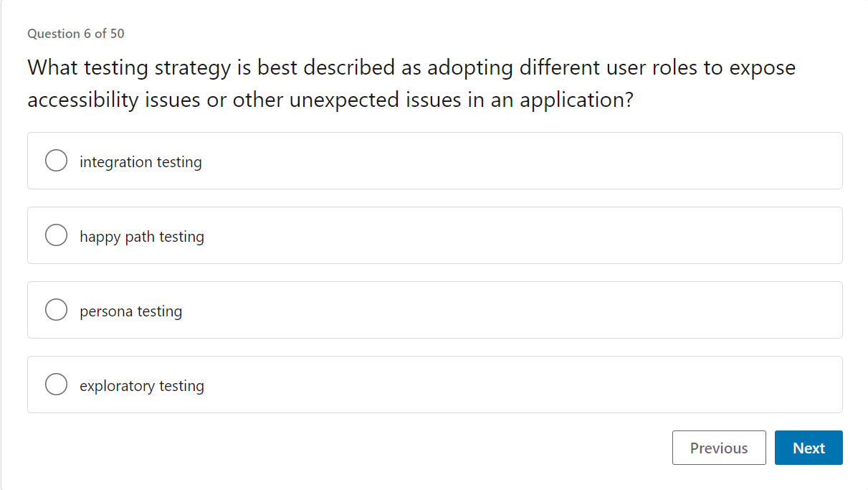Pick the exploratory testing radio button

[x=56, y=385]
